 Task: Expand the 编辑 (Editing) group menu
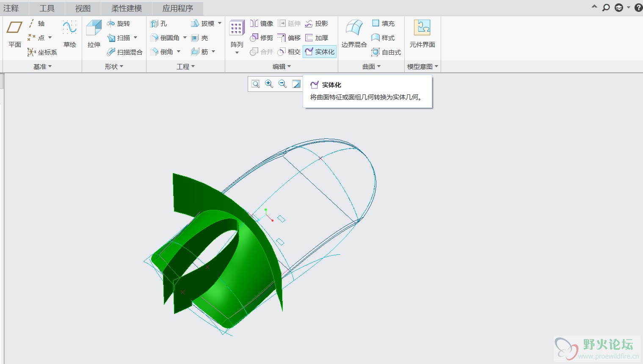click(281, 66)
